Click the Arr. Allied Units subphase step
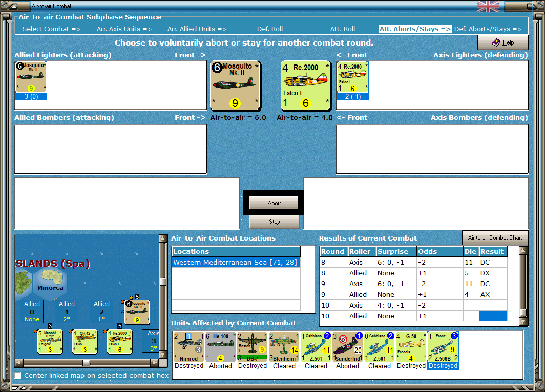 pos(197,29)
